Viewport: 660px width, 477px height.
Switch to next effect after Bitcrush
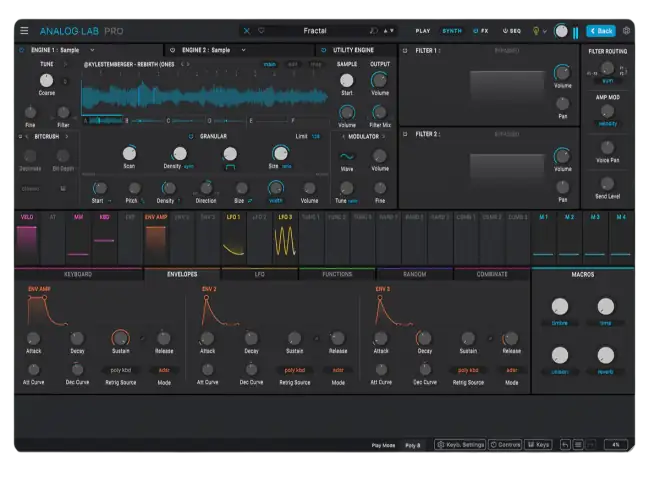click(67, 137)
